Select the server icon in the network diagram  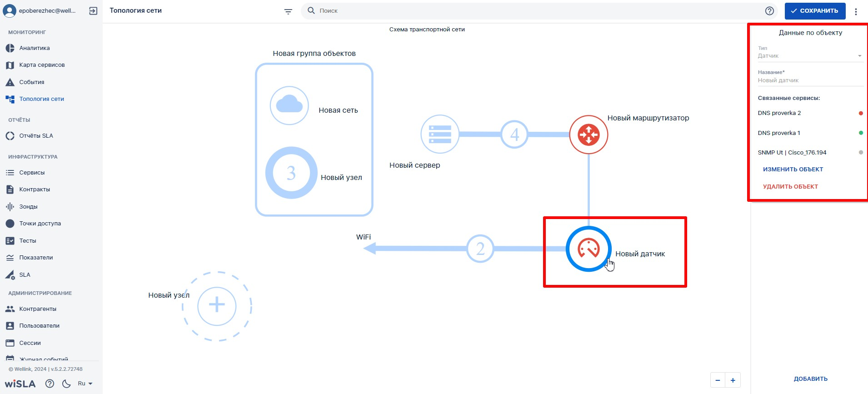pyautogui.click(x=440, y=134)
